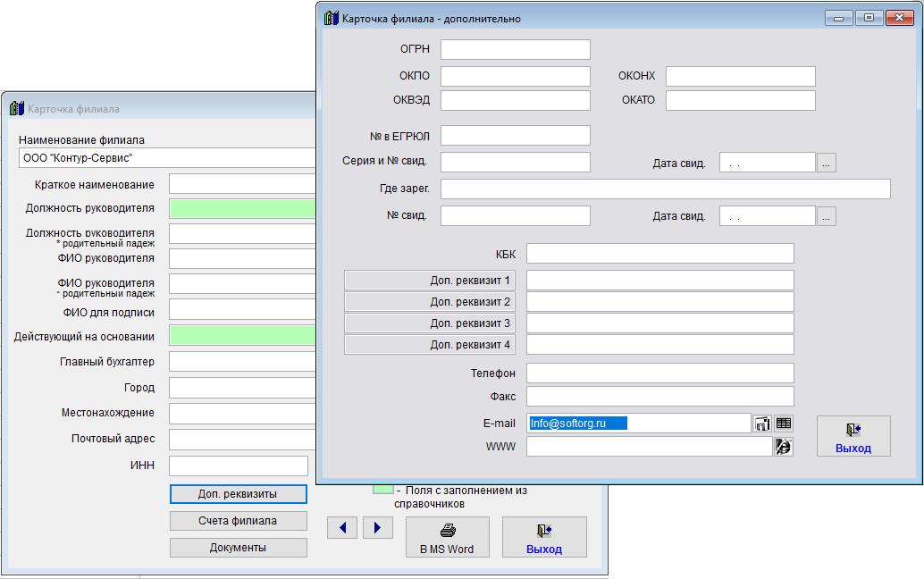Focus the ОКАТО input field

point(741,100)
